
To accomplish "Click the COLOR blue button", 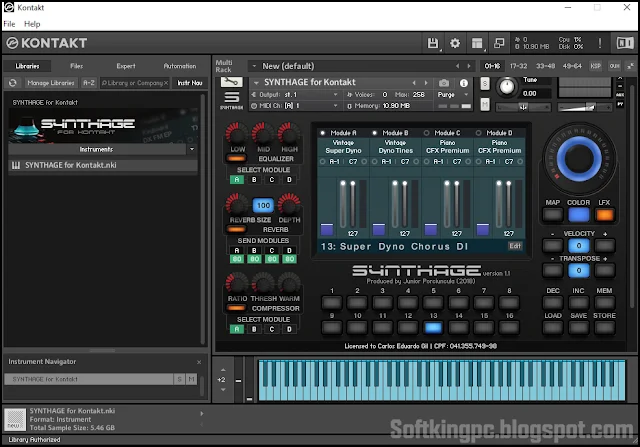I will pos(579,215).
